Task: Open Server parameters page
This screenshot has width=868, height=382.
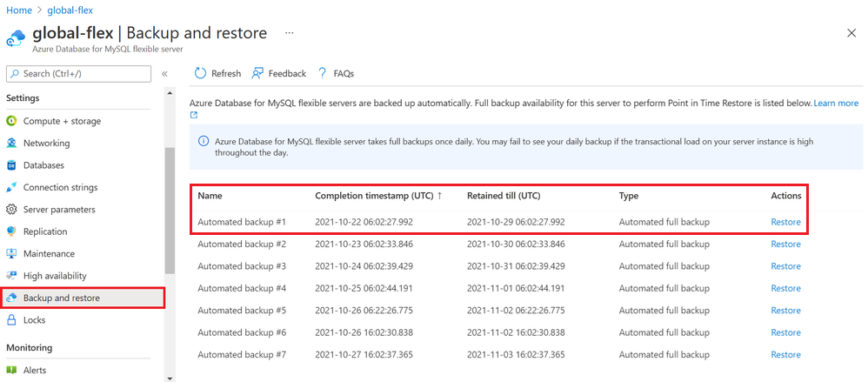Action: click(x=59, y=209)
